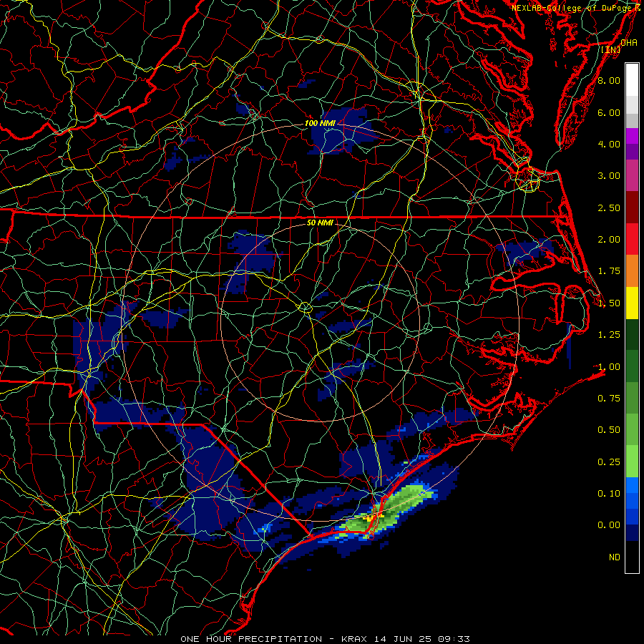644x644 pixels.
Task: Click the orange 1.75 inch legend swatch
Action: pos(632,271)
